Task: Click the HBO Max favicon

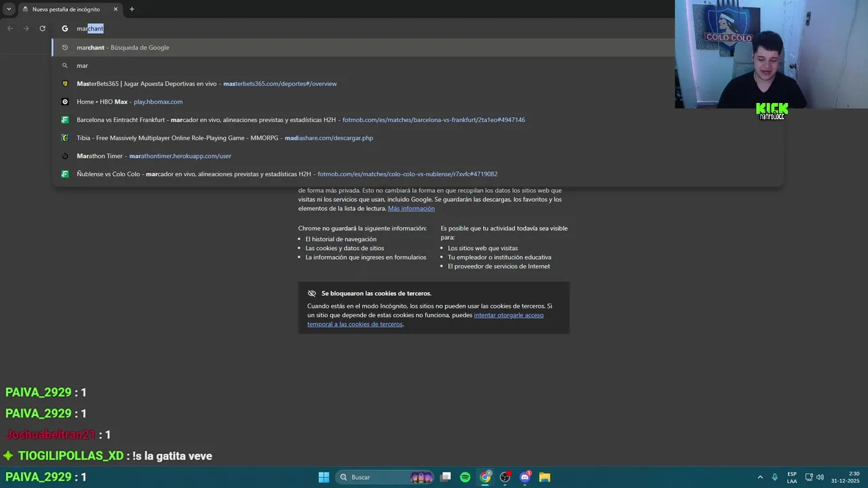Action: [65, 102]
